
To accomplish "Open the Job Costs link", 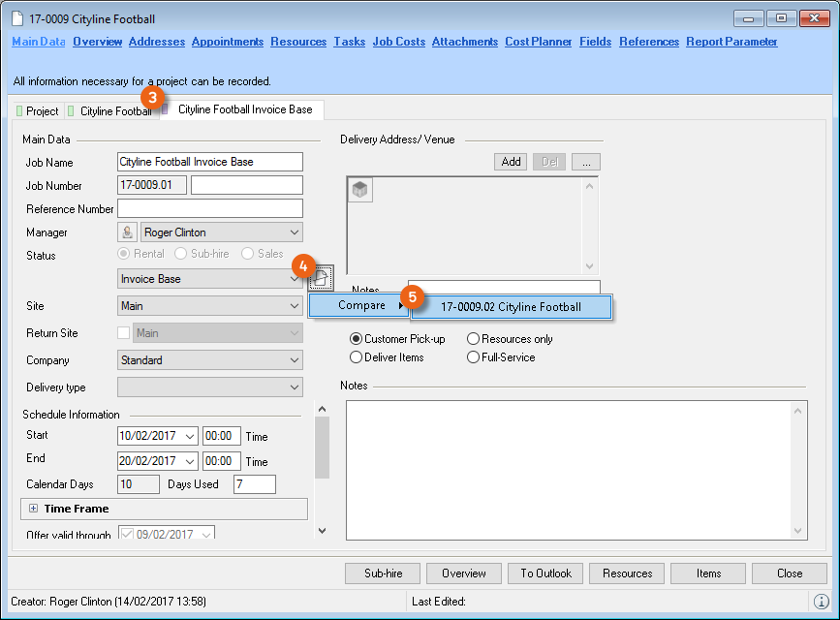I will click(398, 42).
